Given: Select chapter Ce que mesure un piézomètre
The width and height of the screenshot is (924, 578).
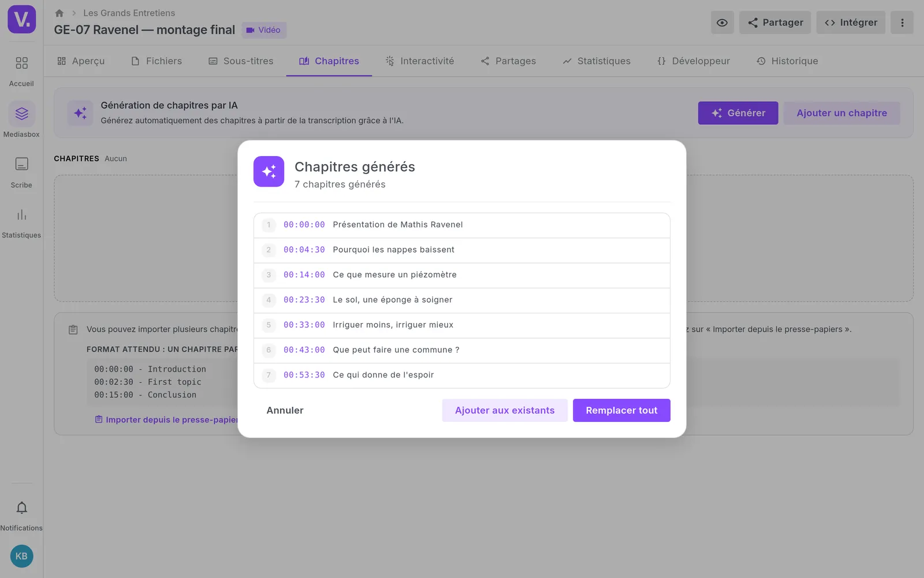Looking at the screenshot, I should (x=462, y=275).
